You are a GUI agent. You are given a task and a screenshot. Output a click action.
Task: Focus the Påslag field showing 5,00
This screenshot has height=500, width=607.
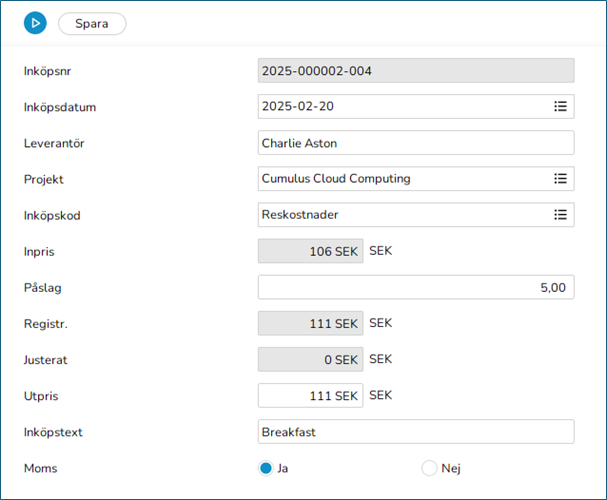coord(415,287)
